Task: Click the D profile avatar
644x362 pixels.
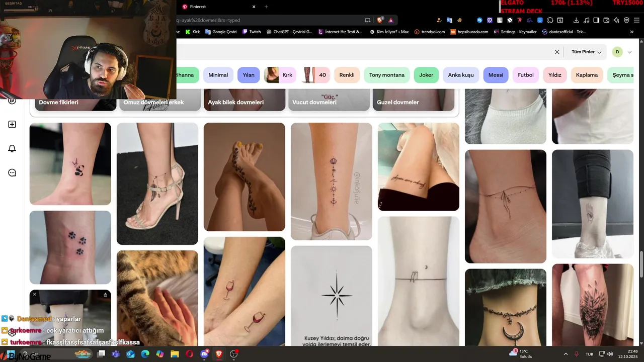Action: tap(617, 52)
